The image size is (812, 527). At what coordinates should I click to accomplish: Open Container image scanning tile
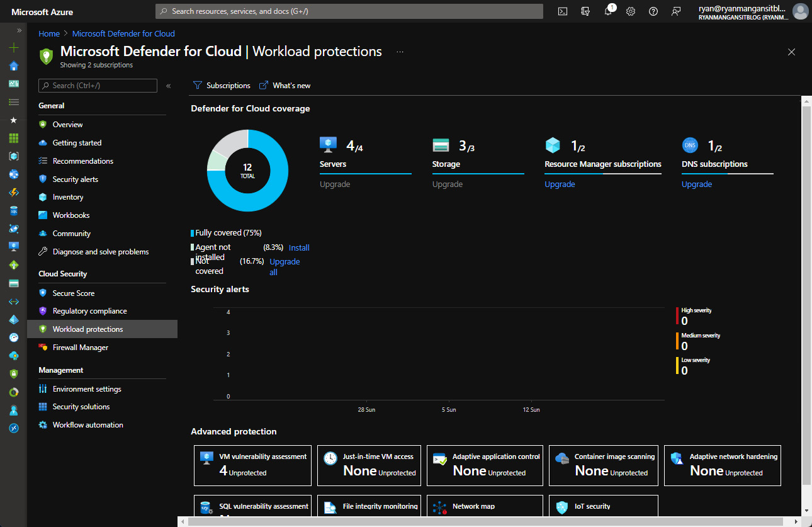point(604,465)
